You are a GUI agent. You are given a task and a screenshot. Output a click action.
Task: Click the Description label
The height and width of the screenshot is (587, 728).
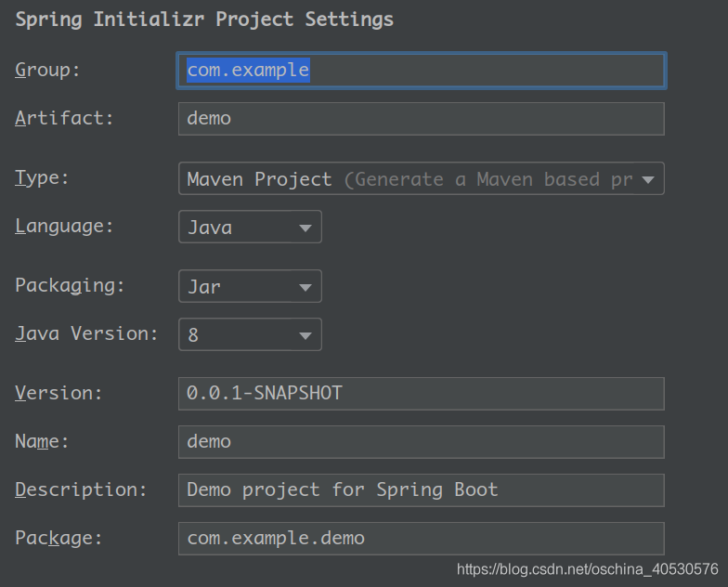coord(81,489)
